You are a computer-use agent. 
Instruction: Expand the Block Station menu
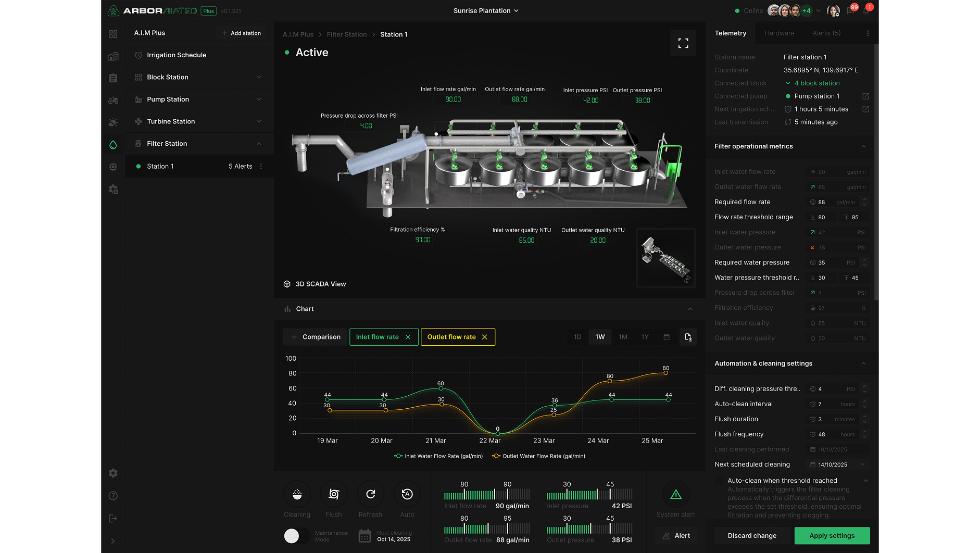[200, 77]
